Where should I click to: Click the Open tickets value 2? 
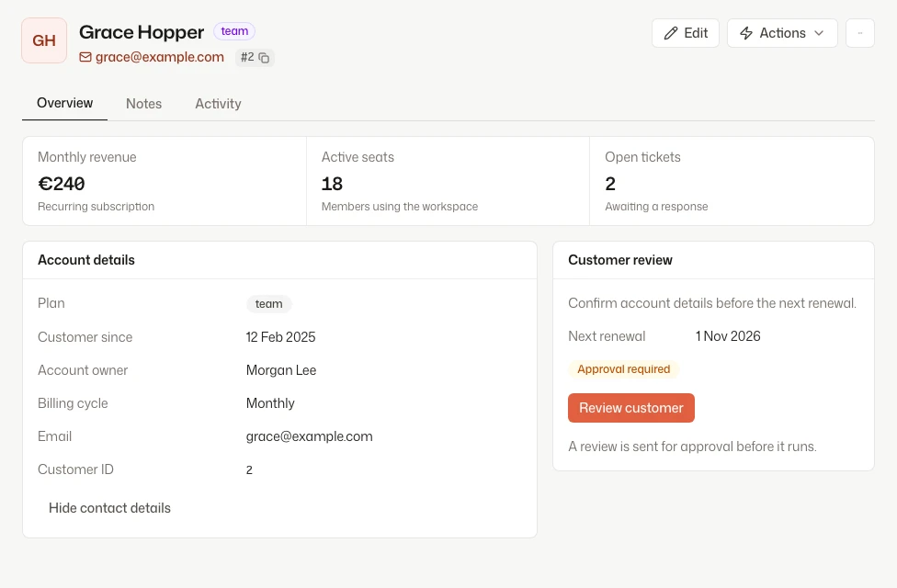coord(610,184)
